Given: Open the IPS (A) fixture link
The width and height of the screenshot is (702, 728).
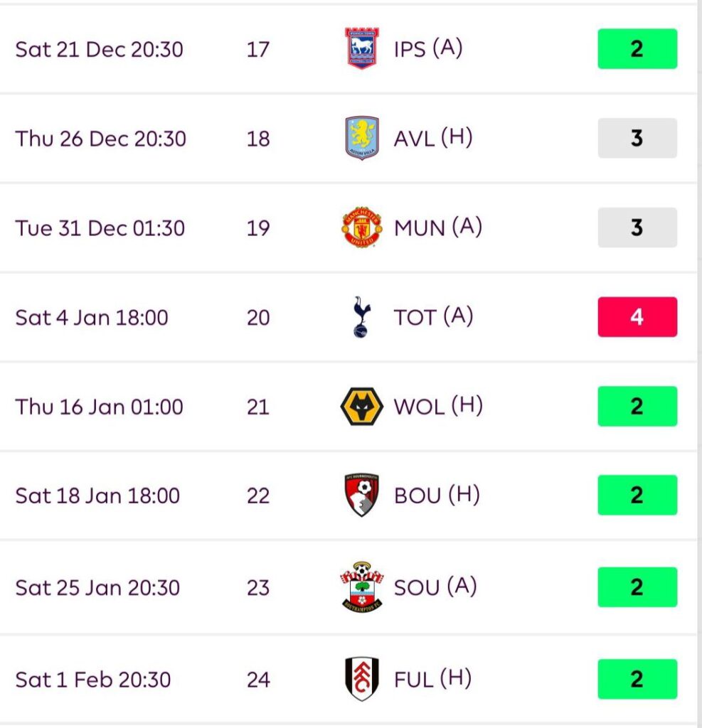Looking at the screenshot, I should (x=427, y=49).
